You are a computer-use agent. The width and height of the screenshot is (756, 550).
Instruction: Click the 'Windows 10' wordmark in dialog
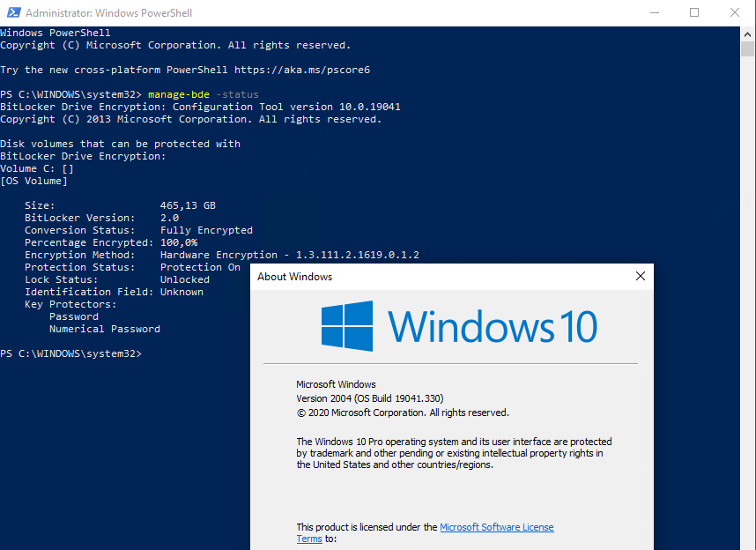pos(493,327)
